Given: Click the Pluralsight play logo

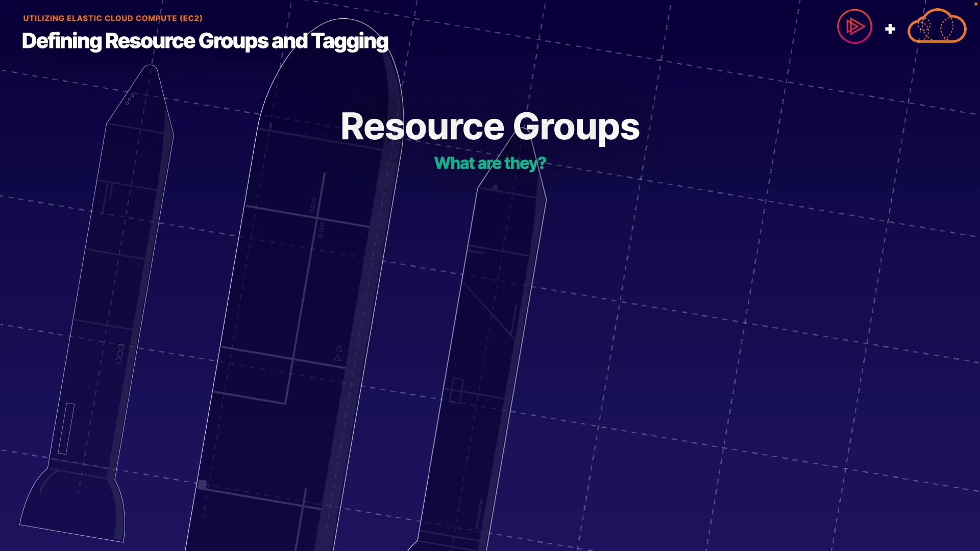Looking at the screenshot, I should click(x=854, y=27).
